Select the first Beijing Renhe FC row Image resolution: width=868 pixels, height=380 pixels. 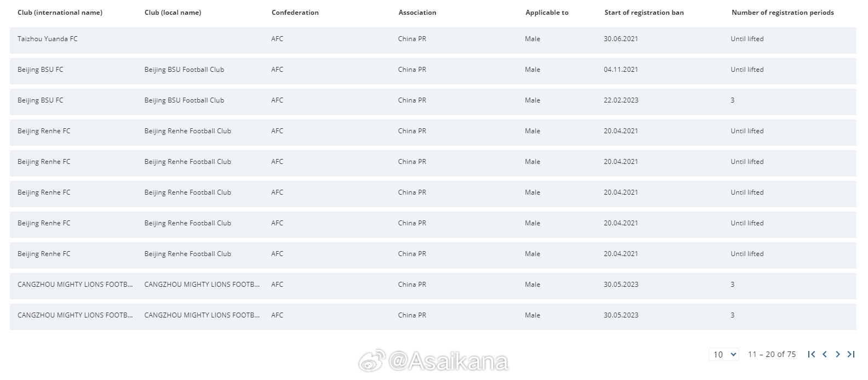[433, 132]
